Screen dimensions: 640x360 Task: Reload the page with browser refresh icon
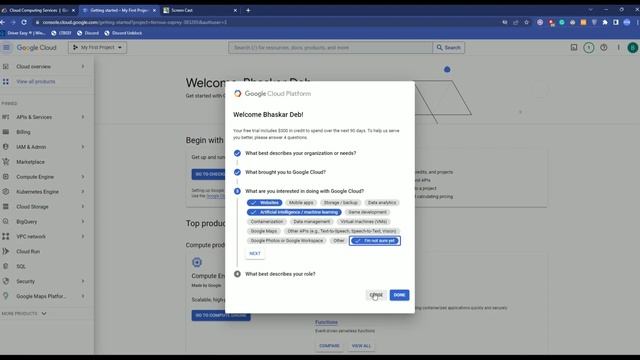[24, 22]
